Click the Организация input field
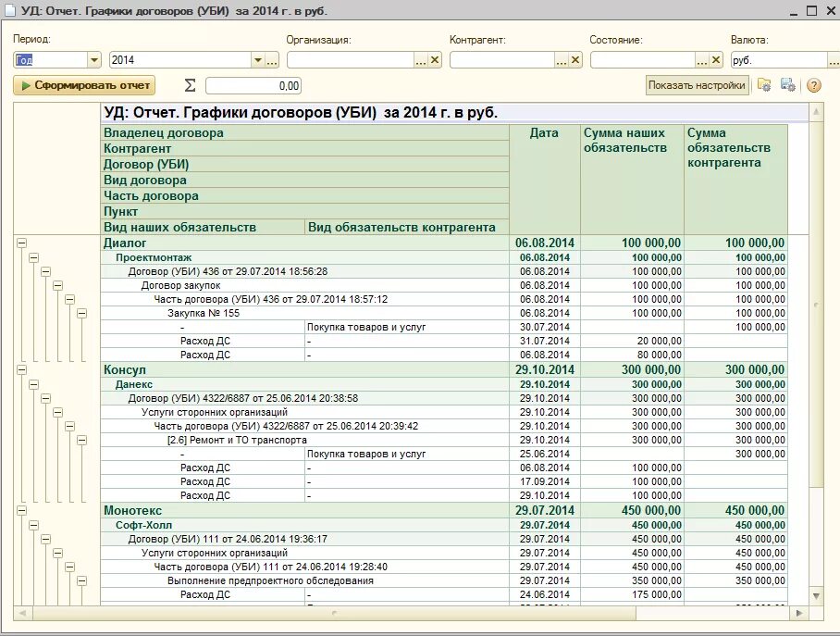This screenshot has height=636, width=840. 351,60
